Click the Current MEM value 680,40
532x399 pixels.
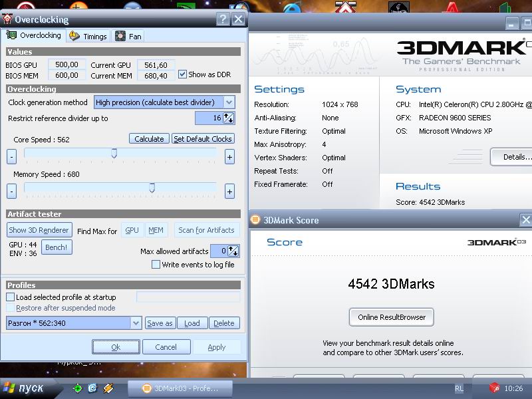coord(156,76)
